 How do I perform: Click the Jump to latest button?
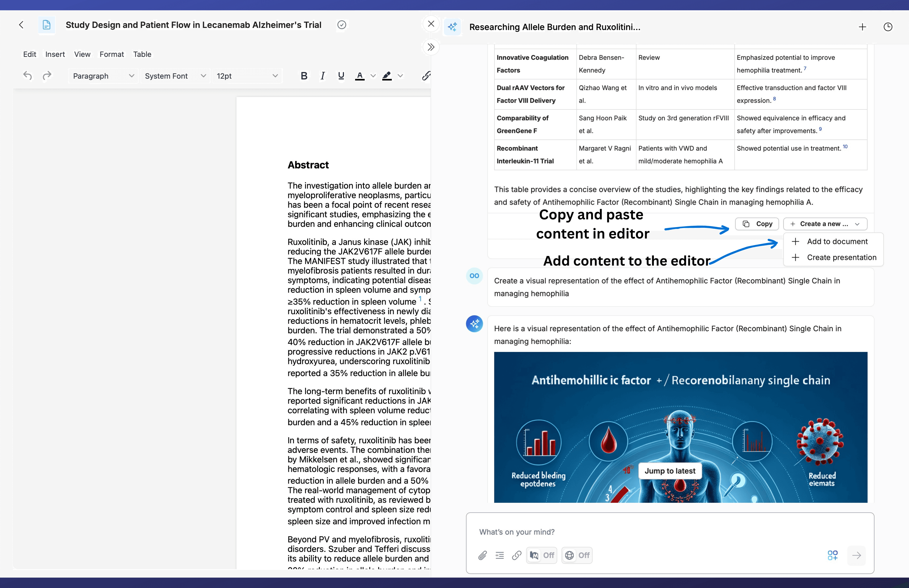(670, 471)
